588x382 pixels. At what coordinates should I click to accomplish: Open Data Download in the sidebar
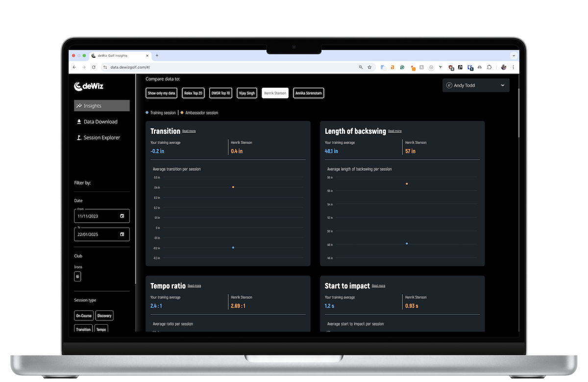100,122
